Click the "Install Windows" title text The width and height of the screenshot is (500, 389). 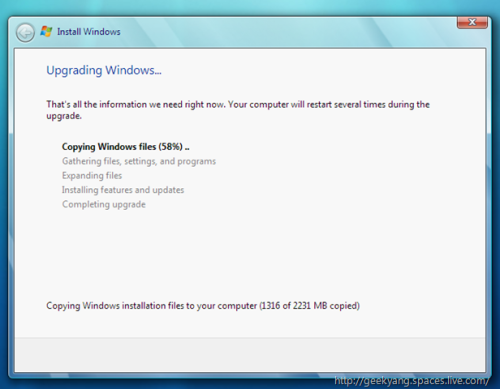[x=89, y=32]
